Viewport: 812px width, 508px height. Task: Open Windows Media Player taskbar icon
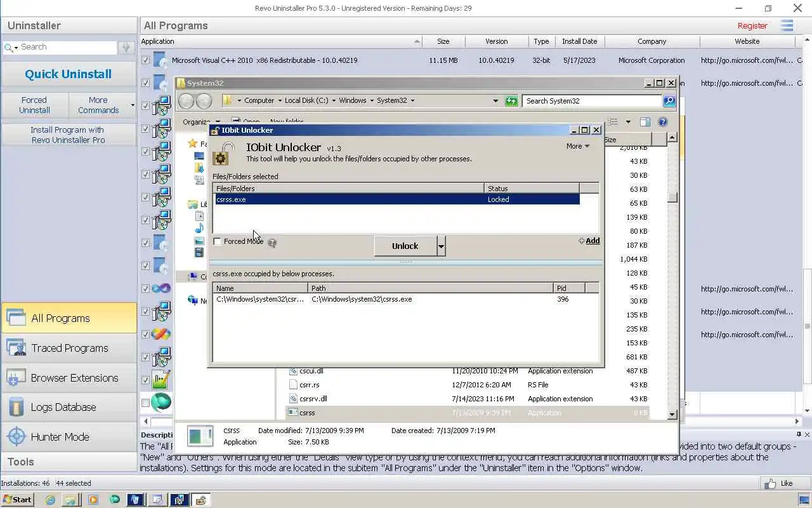(x=93, y=500)
